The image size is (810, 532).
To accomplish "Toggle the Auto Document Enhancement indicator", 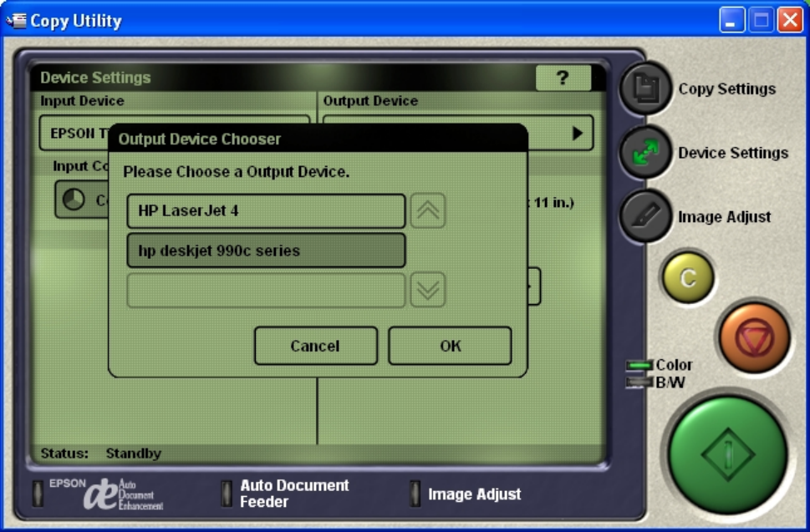I will (38, 494).
